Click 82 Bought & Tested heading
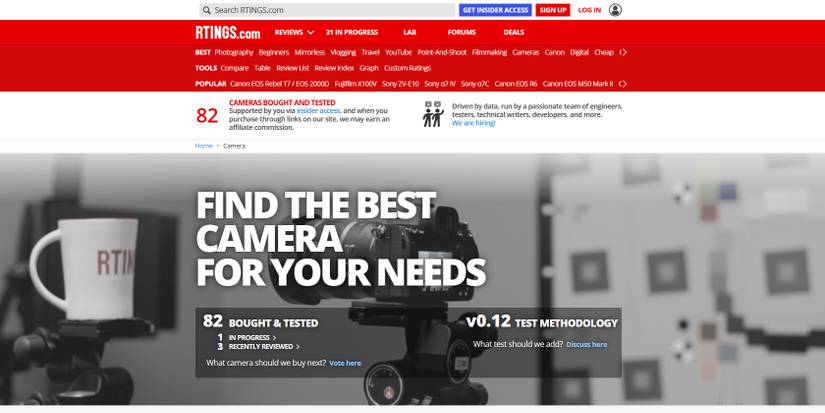Viewport: 825px width, 413px height. point(260,321)
